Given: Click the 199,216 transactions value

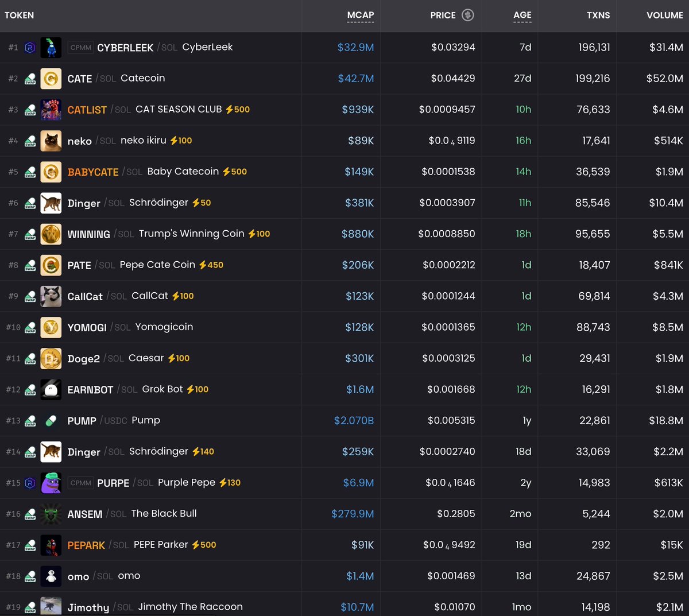Looking at the screenshot, I should coord(593,78).
